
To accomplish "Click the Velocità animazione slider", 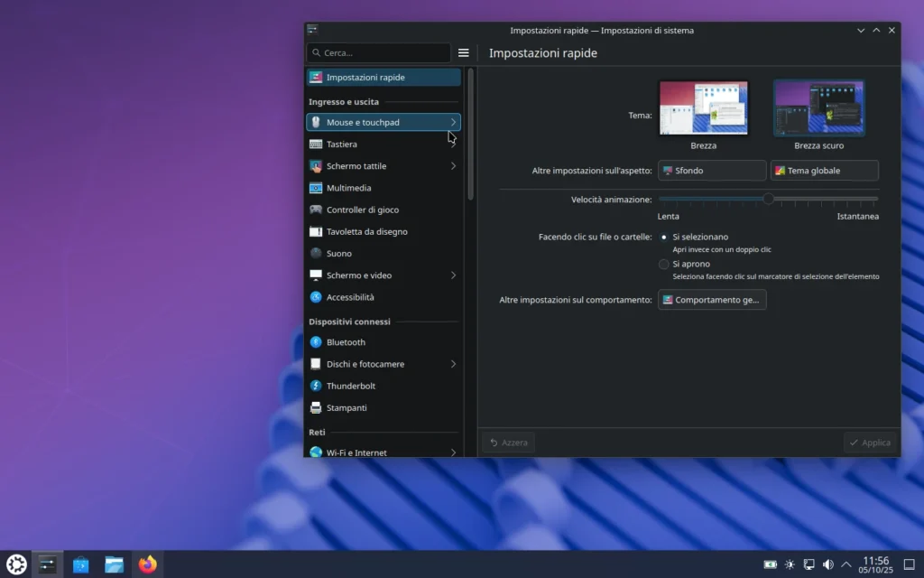I will click(x=768, y=199).
